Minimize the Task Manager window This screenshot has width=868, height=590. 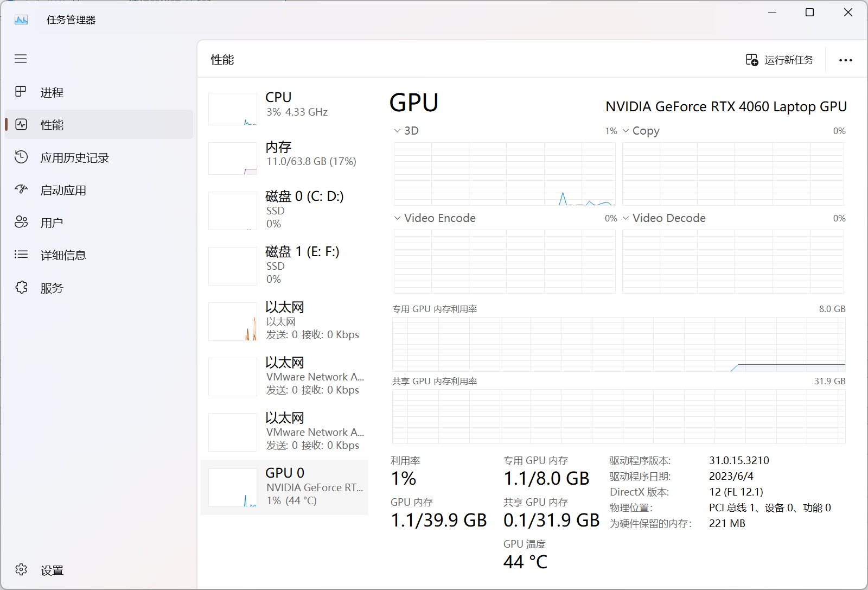(773, 12)
